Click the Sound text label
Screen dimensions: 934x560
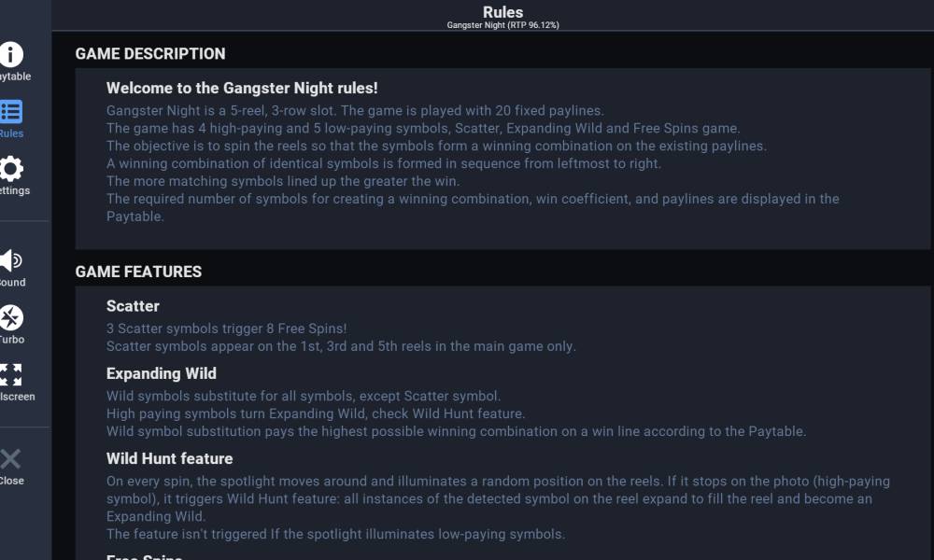click(12, 282)
